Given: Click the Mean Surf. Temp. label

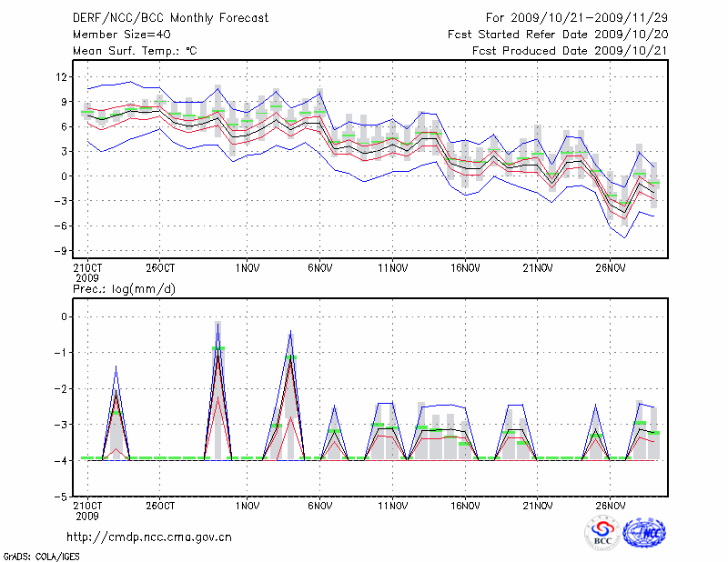Looking at the screenshot, I should pyautogui.click(x=135, y=51).
